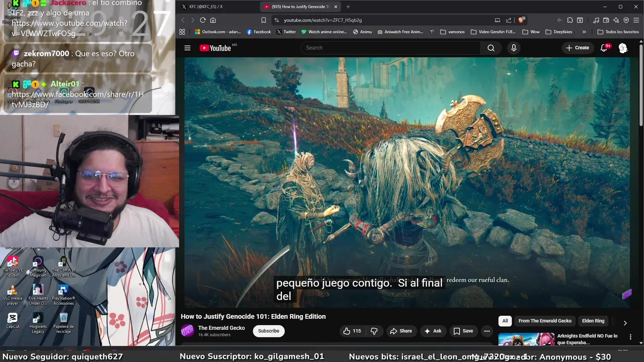Screen dimensions: 644x362
Task: Show hidden bookmarks with the chevron
Action: coord(584,32)
